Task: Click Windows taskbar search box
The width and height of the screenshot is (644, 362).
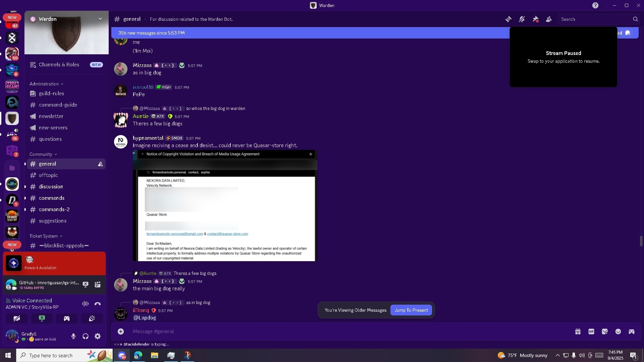Action: (64, 355)
